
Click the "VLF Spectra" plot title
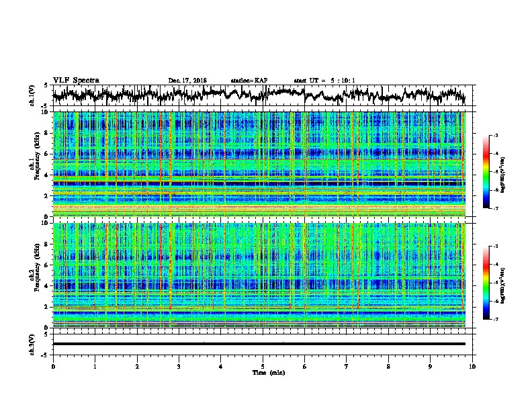pos(76,81)
